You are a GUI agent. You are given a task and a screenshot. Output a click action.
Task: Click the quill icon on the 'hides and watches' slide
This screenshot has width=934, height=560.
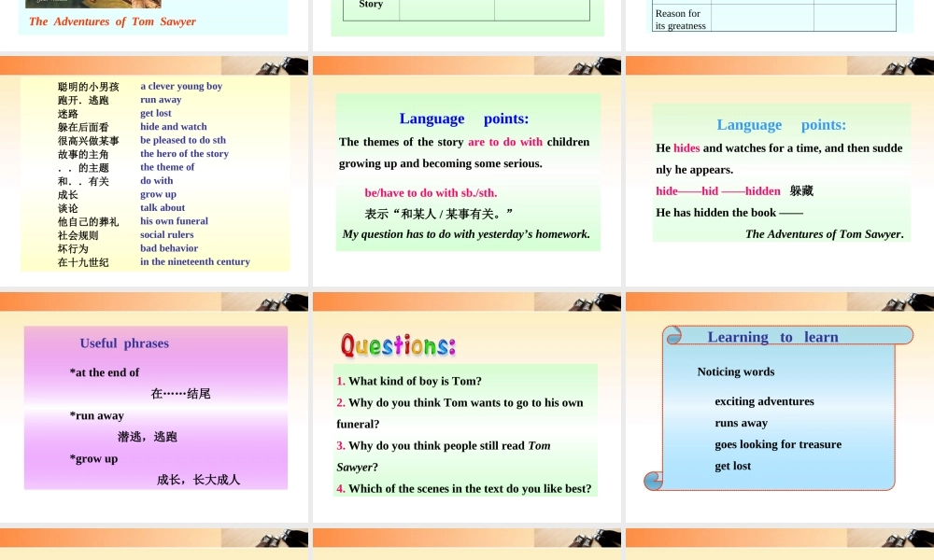coord(903,66)
